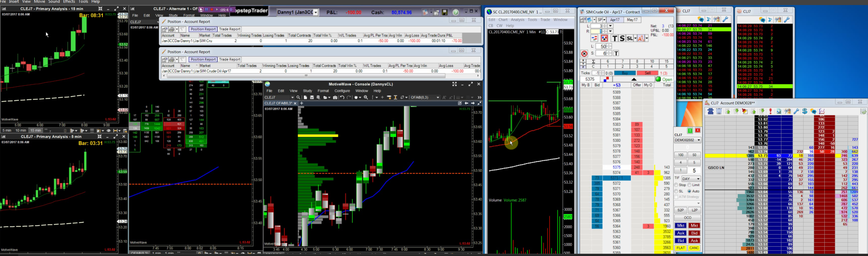Click the yellow FLAT button
This screenshot has height=256, width=868.
(x=680, y=248)
